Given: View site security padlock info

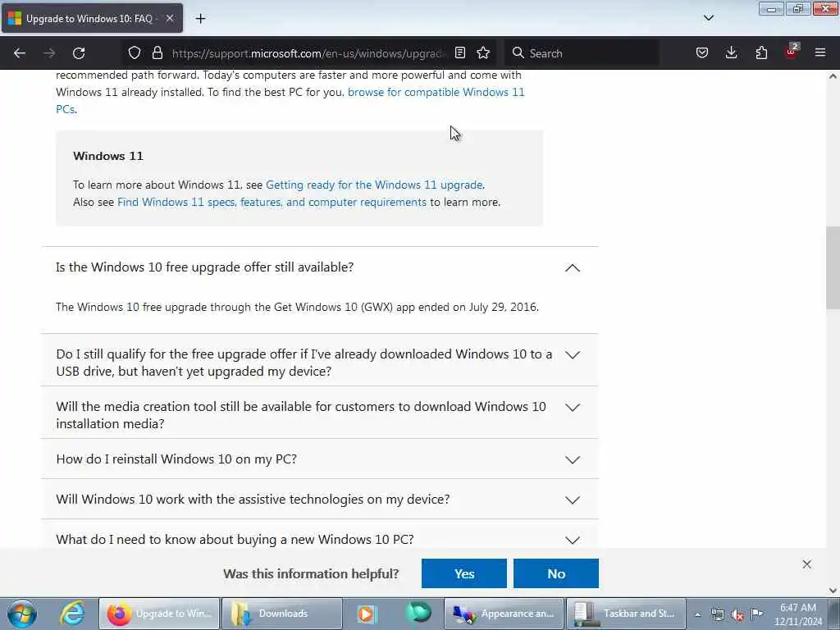Looking at the screenshot, I should click(x=157, y=52).
